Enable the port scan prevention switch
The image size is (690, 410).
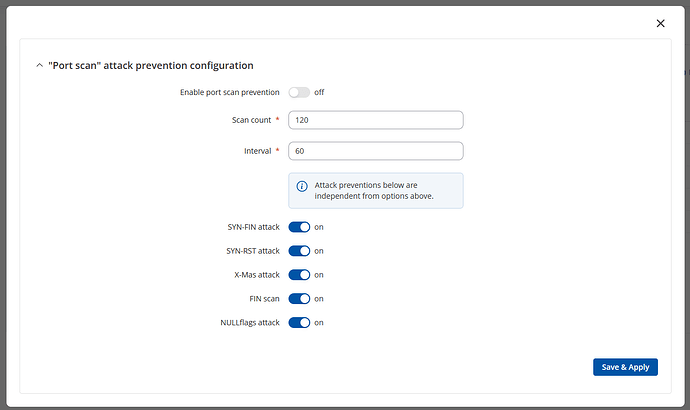(299, 92)
